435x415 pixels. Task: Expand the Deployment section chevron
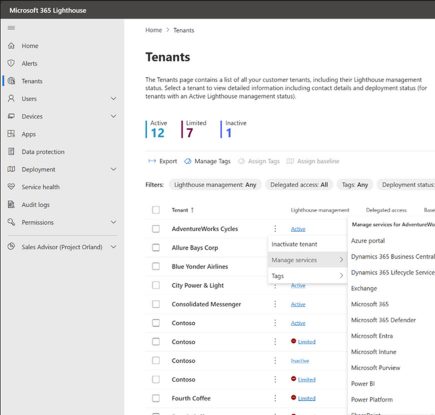point(113,169)
